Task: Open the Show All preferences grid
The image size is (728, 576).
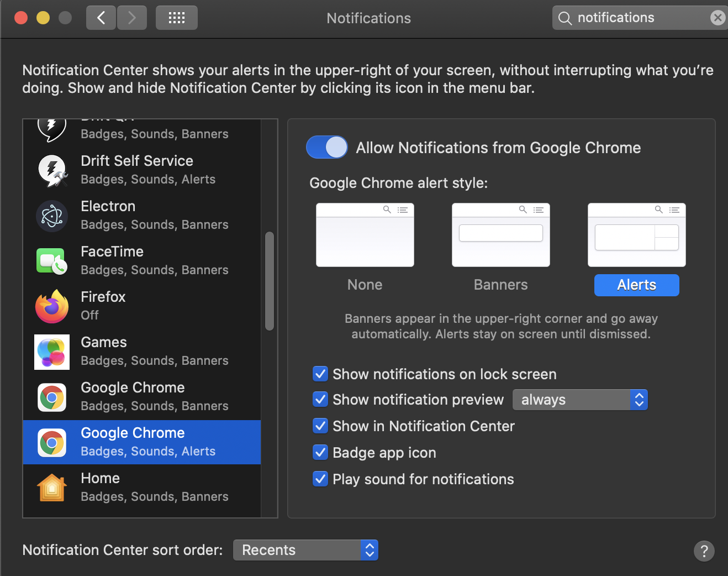Action: (177, 18)
